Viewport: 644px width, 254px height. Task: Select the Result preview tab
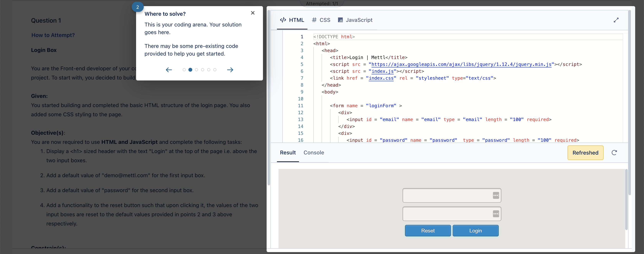288,153
